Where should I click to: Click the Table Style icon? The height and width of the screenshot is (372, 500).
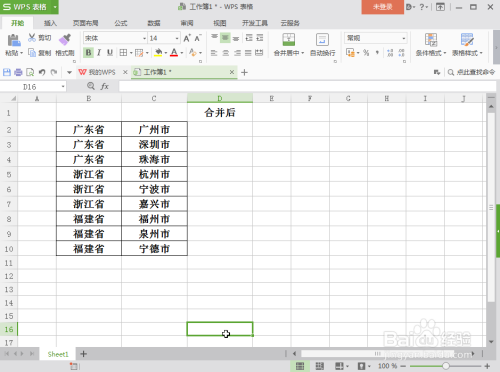467,40
